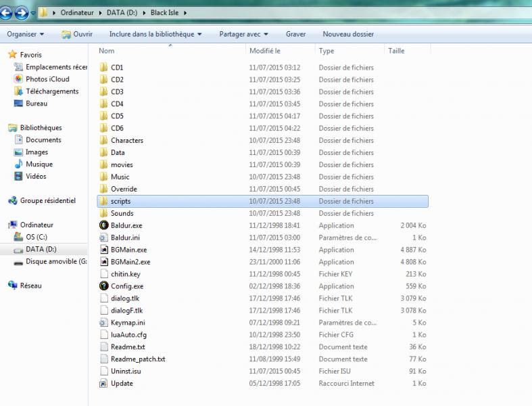
Task: Open the Partager avec dropdown
Action: point(243,34)
